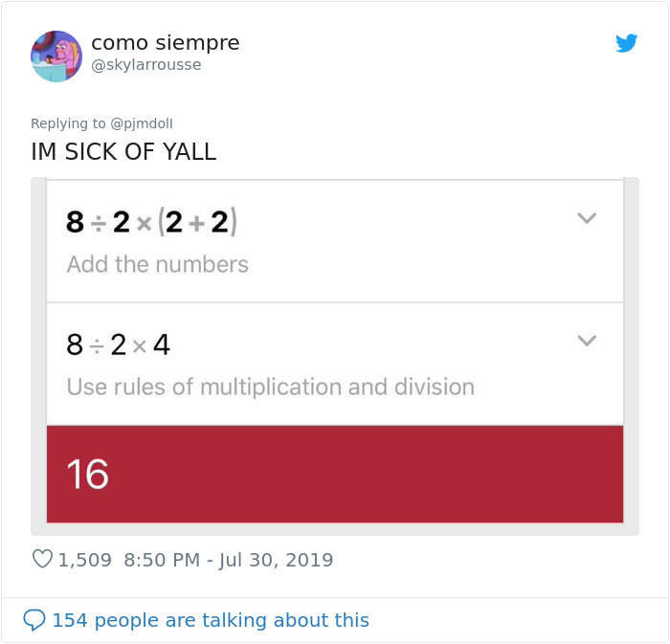Image resolution: width=670 pixels, height=644 pixels.
Task: Visit the @pjmdoll mention
Action: click(143, 123)
